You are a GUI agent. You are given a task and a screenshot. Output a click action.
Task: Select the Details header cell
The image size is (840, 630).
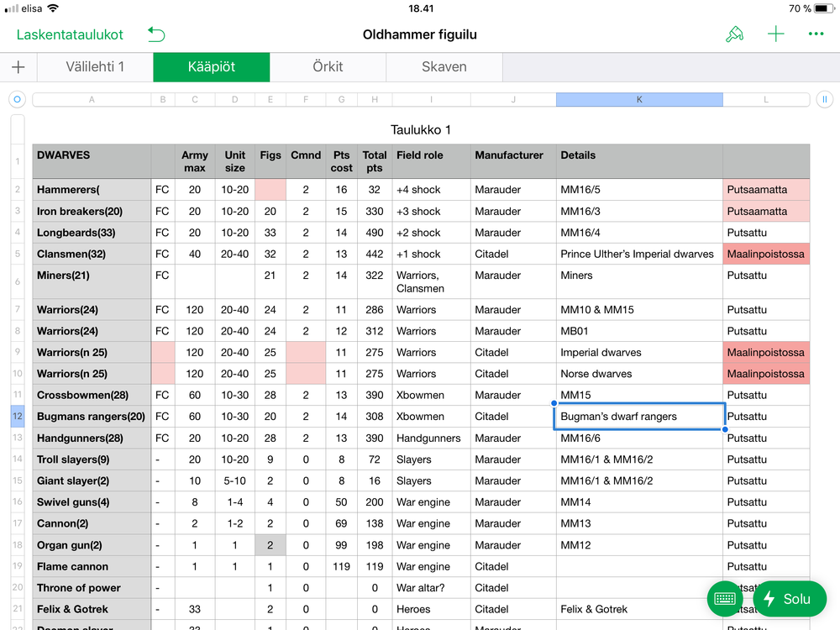639,161
